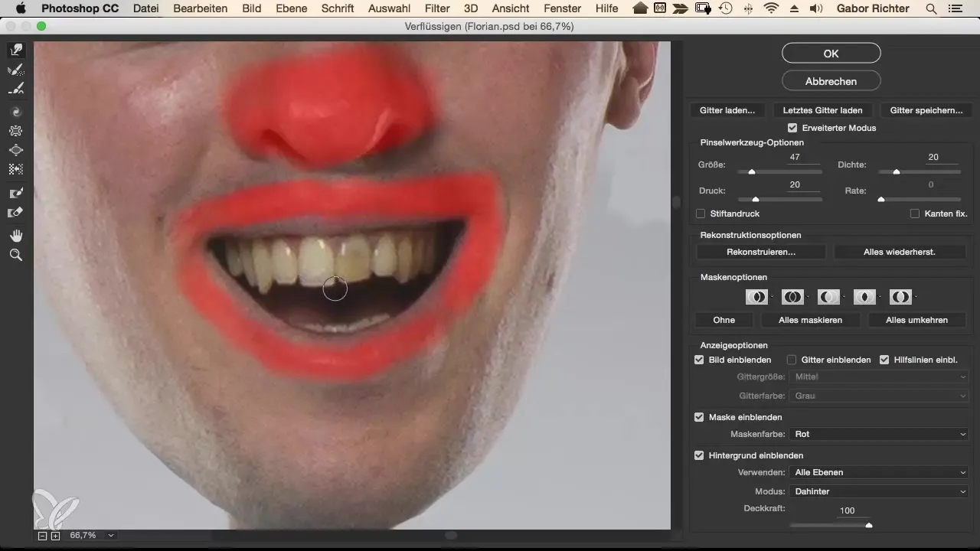Screen dimensions: 980x551
Task: Click the Abbrechen button
Action: click(x=831, y=80)
